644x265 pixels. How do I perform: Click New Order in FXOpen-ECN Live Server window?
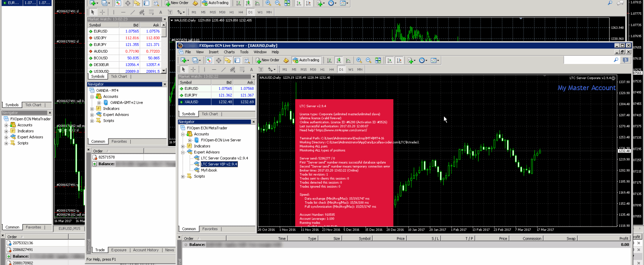click(267, 60)
